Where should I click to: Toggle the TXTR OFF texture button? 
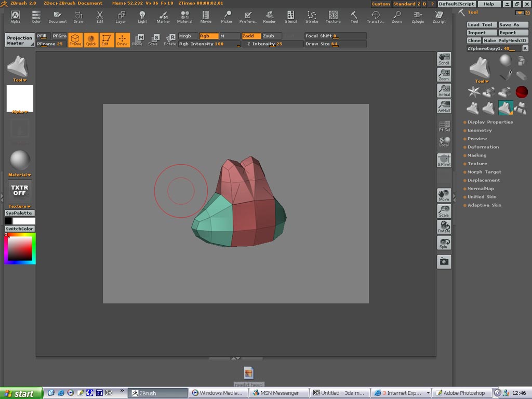[20, 191]
